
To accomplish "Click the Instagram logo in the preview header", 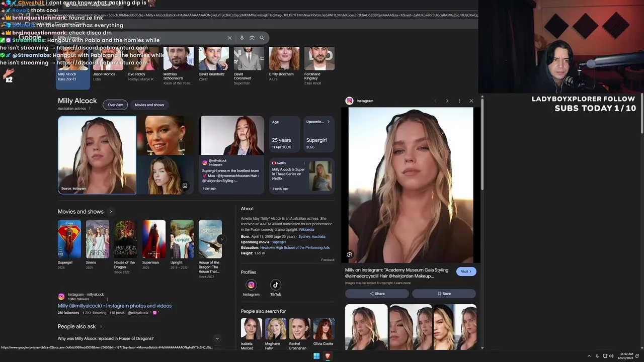I will [349, 101].
